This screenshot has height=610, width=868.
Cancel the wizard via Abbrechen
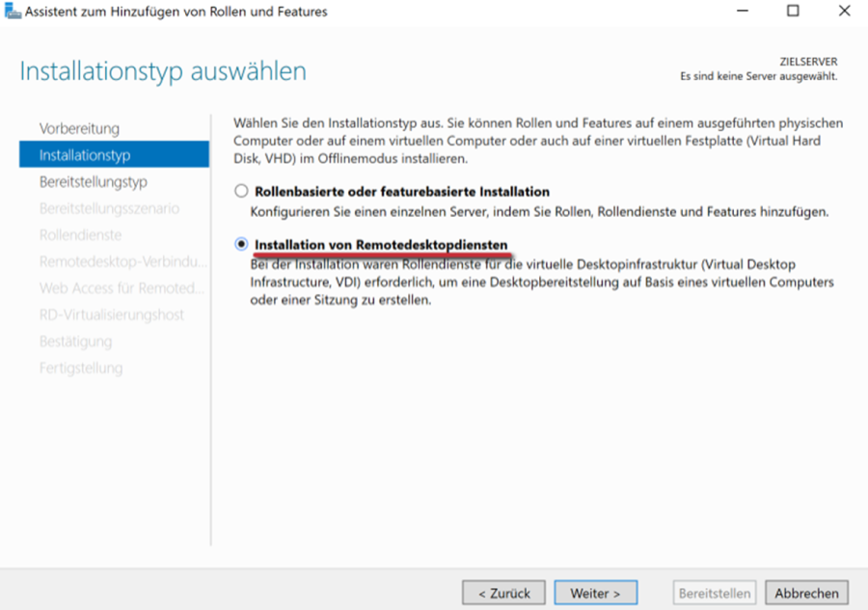coord(806,593)
